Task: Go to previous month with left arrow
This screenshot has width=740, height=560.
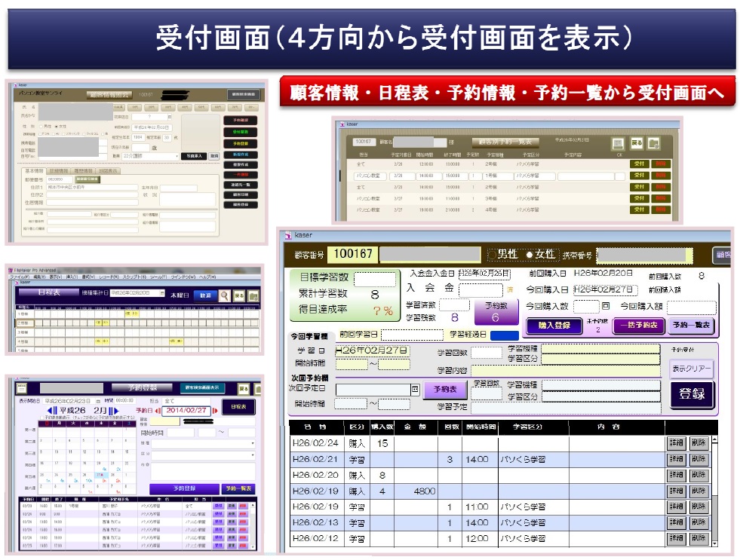Action: (x=51, y=410)
